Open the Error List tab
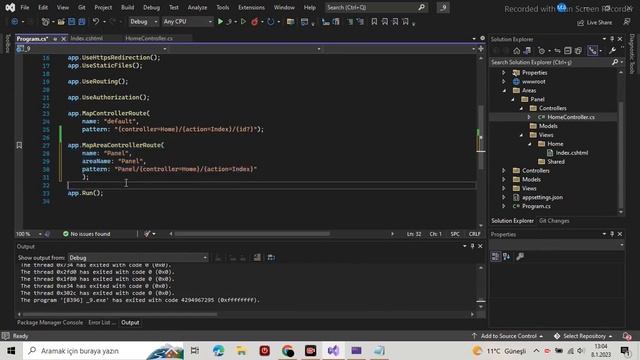 click(101, 322)
